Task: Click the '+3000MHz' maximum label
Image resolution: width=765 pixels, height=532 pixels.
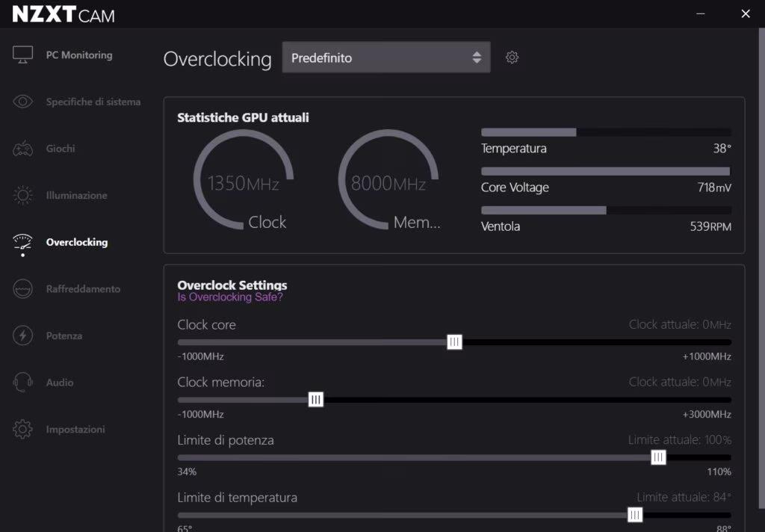Action: pos(707,415)
